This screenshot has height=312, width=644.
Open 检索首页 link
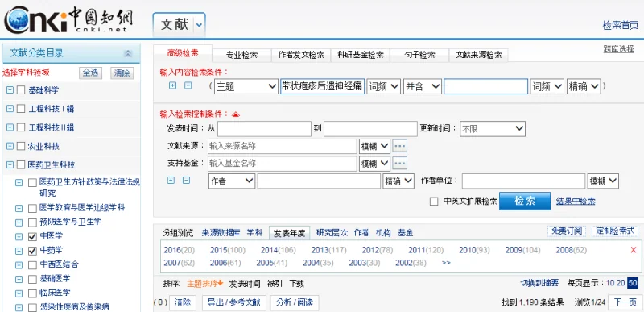point(621,25)
